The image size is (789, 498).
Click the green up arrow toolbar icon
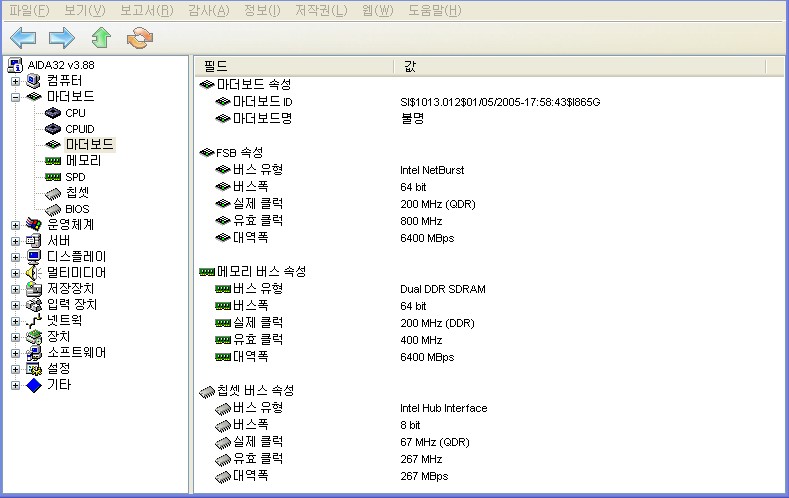(101, 38)
